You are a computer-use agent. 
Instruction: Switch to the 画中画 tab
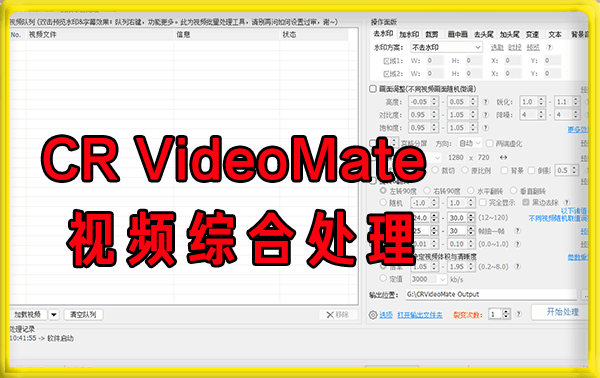pos(458,34)
